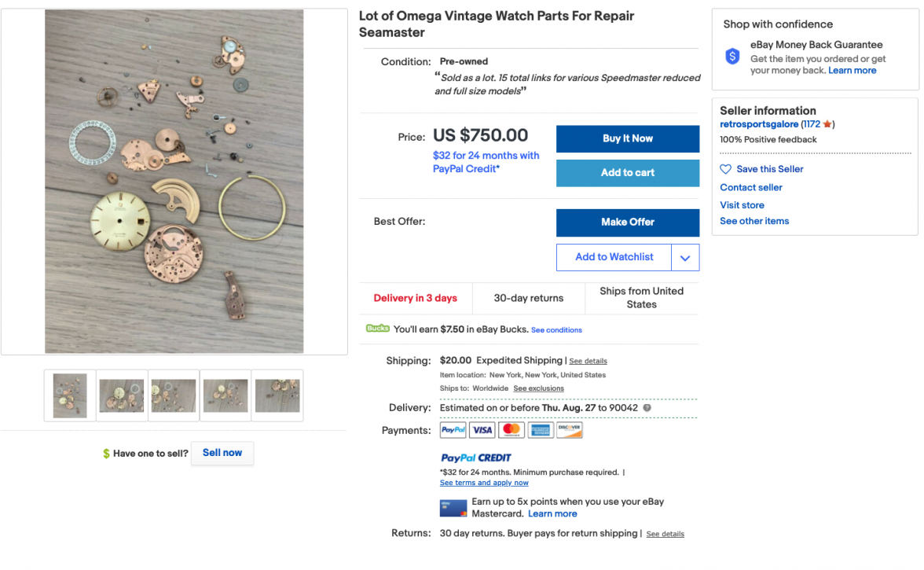
Task: Open the Contact seller link
Action: click(x=751, y=187)
